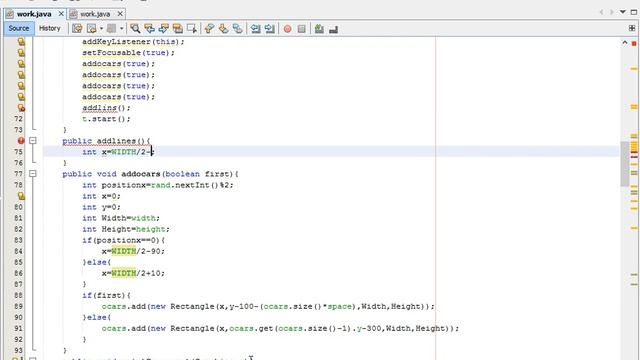Collapse the addocars method fold

pyautogui.click(x=33, y=174)
